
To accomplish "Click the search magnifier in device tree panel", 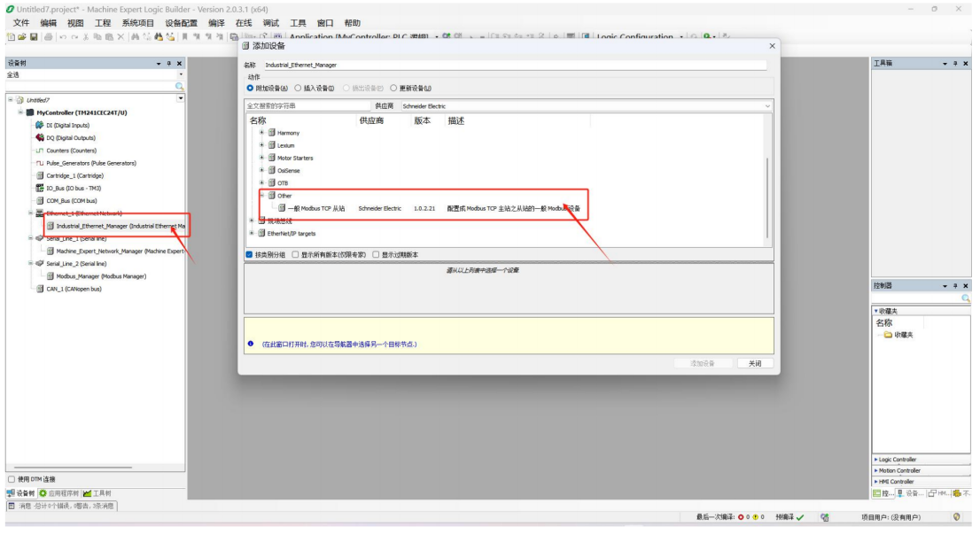I will pyautogui.click(x=179, y=86).
